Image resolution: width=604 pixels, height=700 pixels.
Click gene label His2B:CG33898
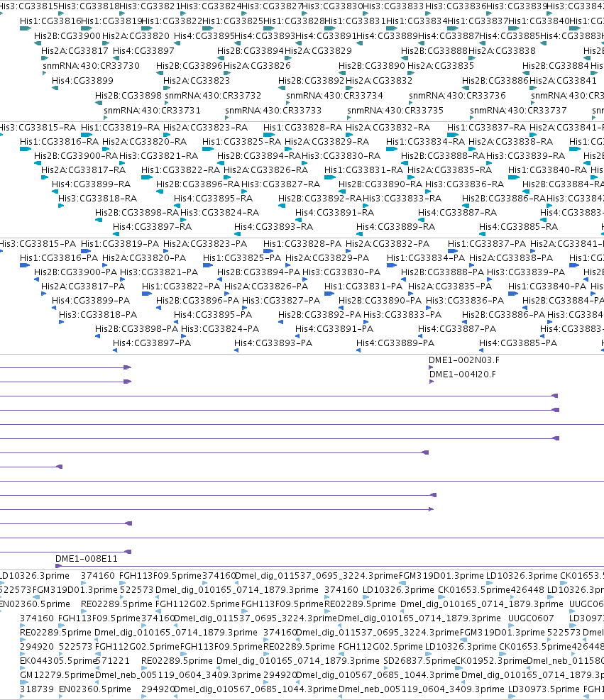tap(128, 96)
